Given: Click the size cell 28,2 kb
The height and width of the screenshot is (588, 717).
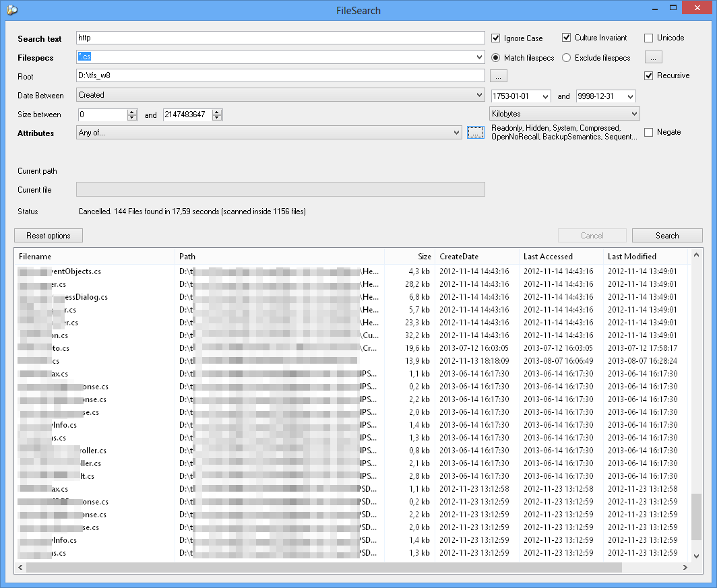Looking at the screenshot, I should pos(417,284).
